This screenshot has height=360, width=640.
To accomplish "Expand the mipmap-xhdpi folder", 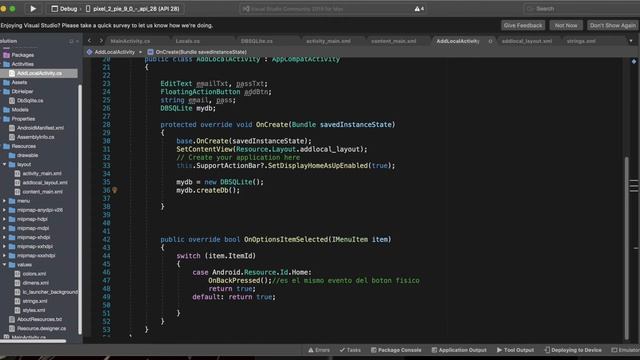I will 4,237.
